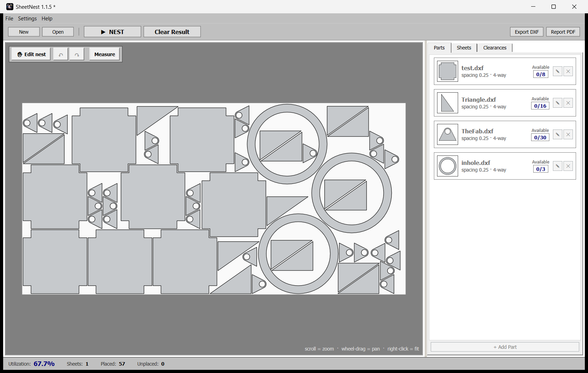Click the Placed: 57 status entry
The image size is (588, 373).
(x=113, y=364)
